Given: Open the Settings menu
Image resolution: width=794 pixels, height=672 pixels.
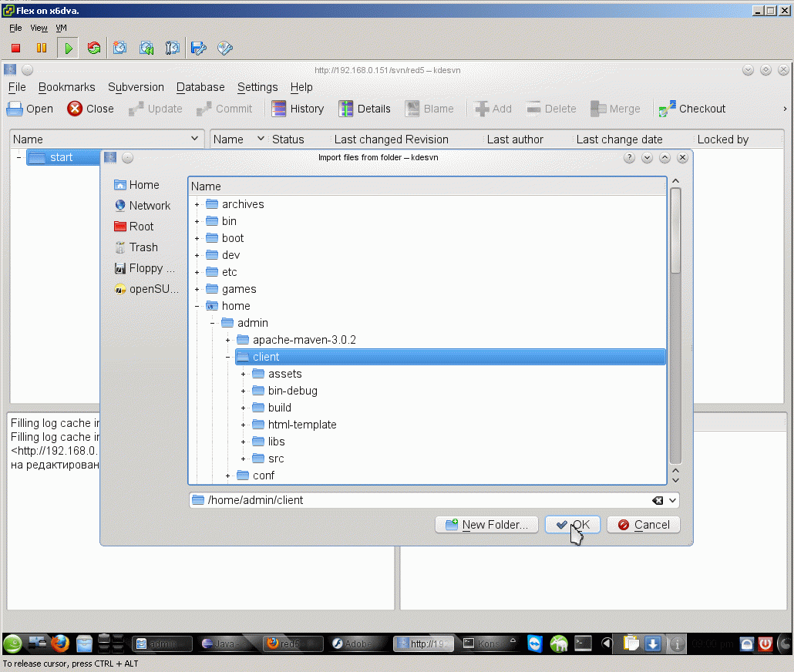Looking at the screenshot, I should tap(257, 87).
